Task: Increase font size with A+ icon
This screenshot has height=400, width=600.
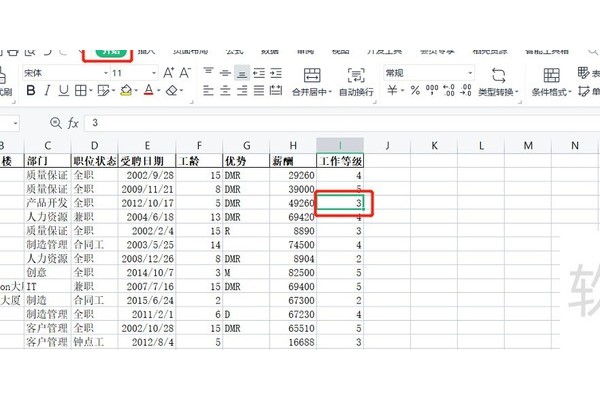Action: pyautogui.click(x=168, y=72)
